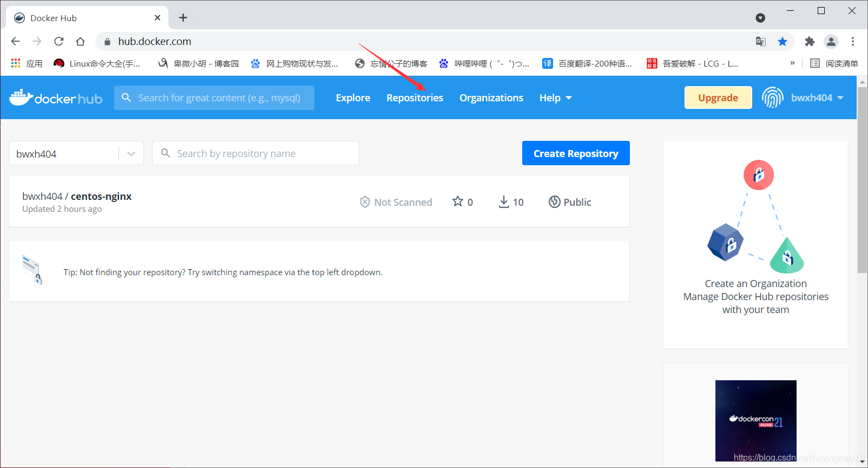
Task: Click the tab search down-arrow button
Action: click(760, 18)
